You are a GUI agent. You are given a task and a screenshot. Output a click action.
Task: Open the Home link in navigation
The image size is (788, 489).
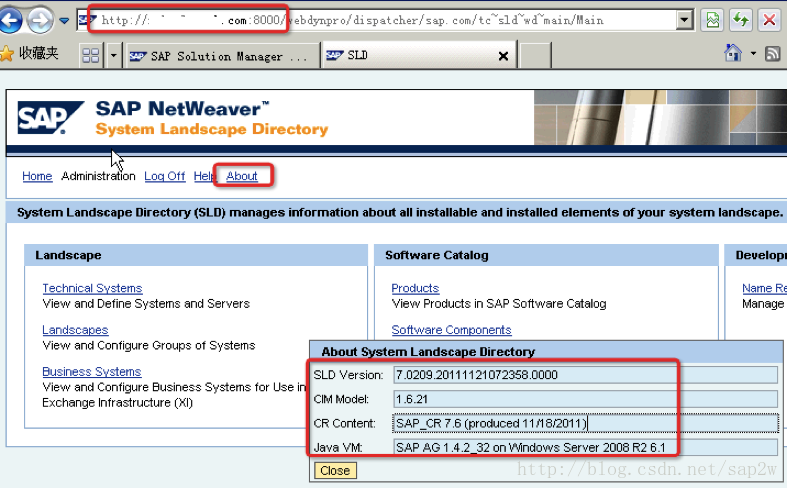point(37,176)
